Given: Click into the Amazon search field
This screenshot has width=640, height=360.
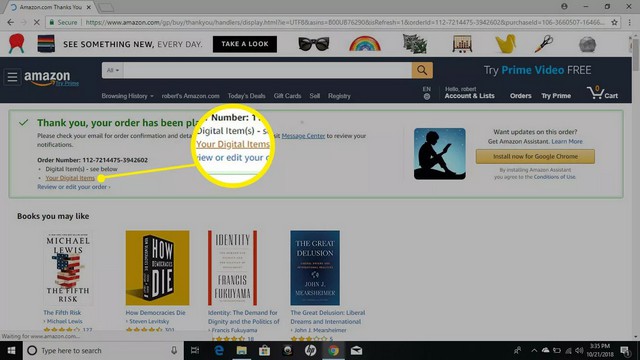Looking at the screenshot, I should pyautogui.click(x=267, y=70).
